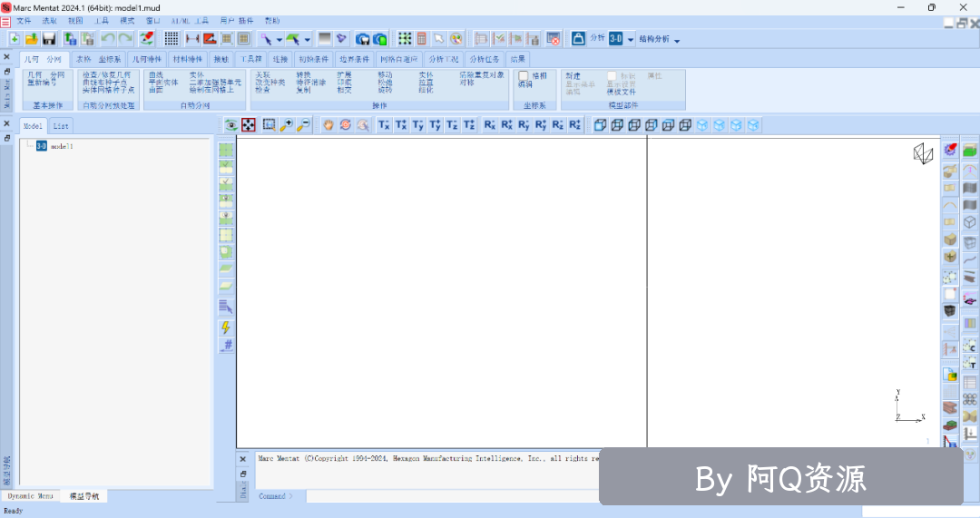Click the Undo arrow in the toolbar
This screenshot has height=518, width=980.
tap(108, 39)
